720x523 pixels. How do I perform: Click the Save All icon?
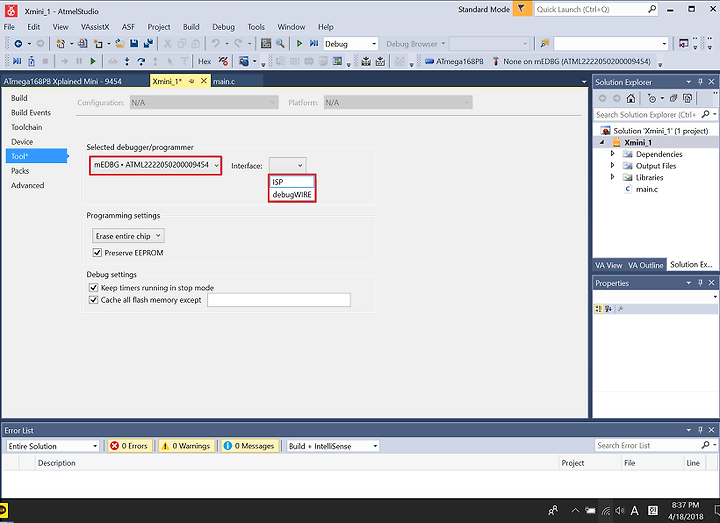148,44
